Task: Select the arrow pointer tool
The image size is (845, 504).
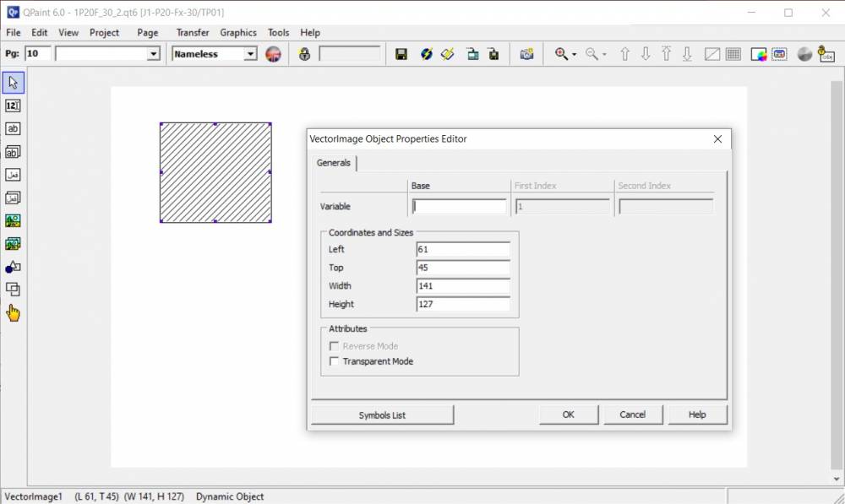Action: [x=13, y=83]
